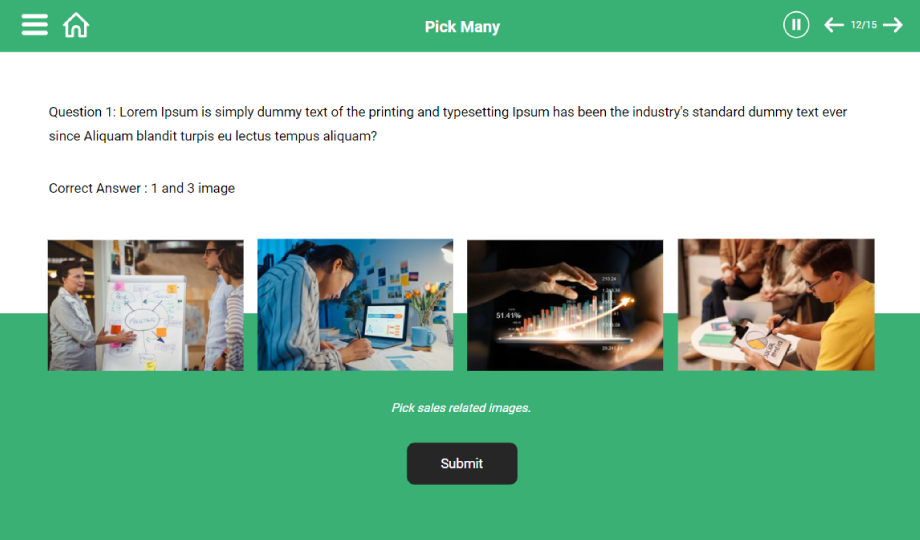
Task: Click the flip chart in first image
Action: (x=144, y=323)
